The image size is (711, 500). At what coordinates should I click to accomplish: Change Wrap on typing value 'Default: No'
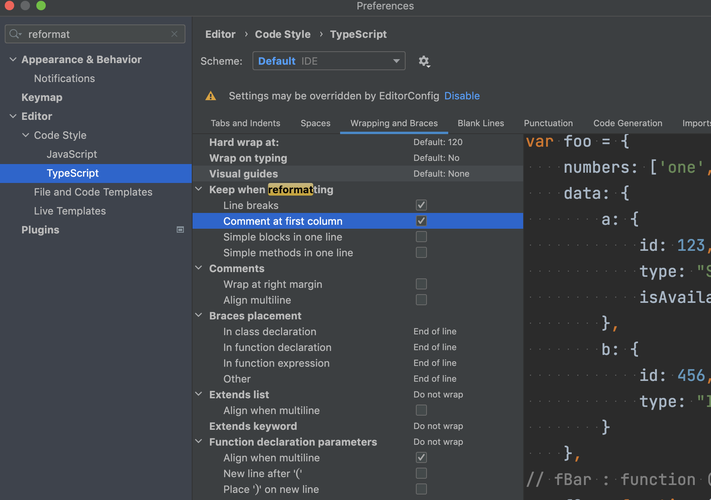436,158
